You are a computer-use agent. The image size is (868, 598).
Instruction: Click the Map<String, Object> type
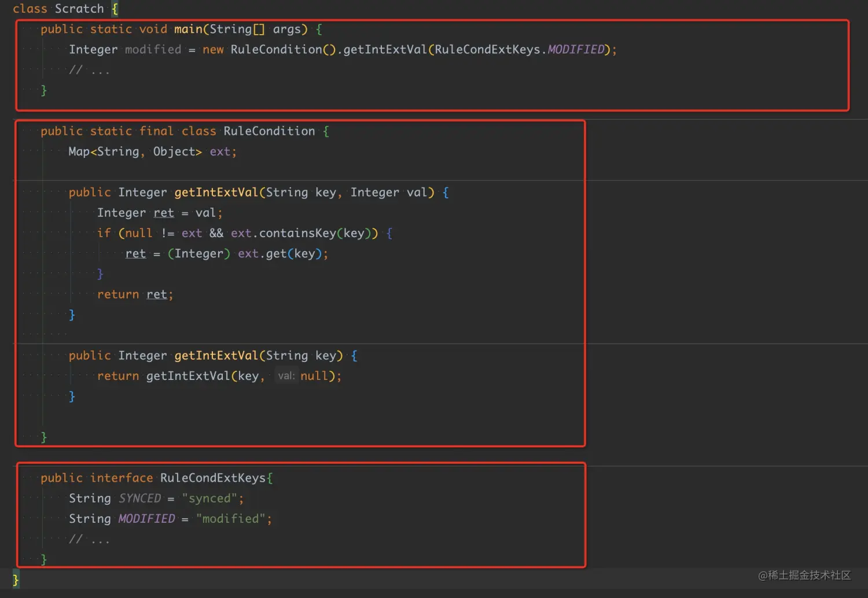pos(135,152)
